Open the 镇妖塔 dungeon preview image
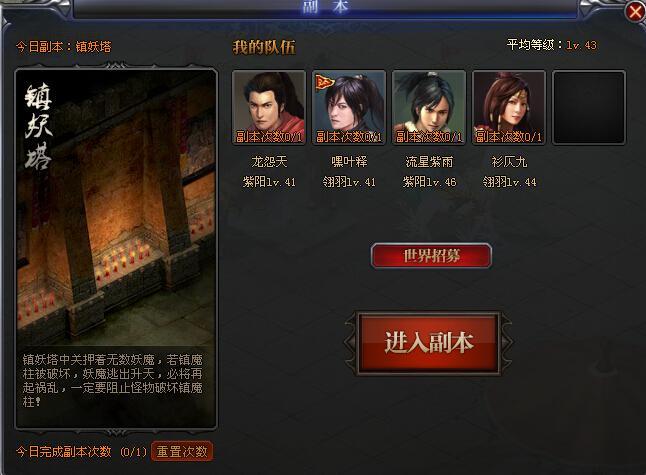646x475 pixels. click(116, 208)
